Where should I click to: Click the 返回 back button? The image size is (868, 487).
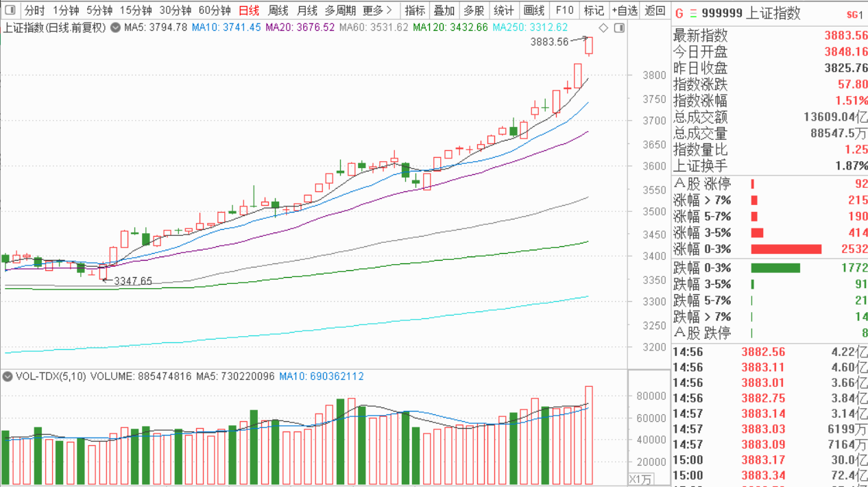655,10
